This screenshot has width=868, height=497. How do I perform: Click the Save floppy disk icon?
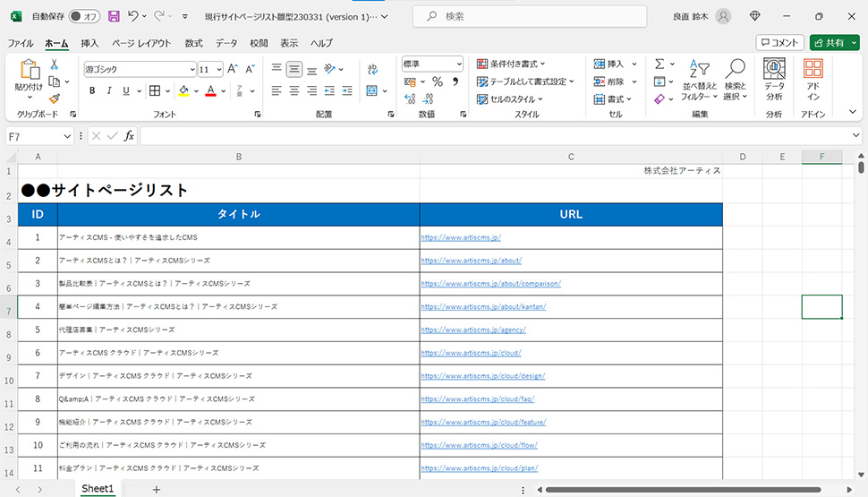114,17
